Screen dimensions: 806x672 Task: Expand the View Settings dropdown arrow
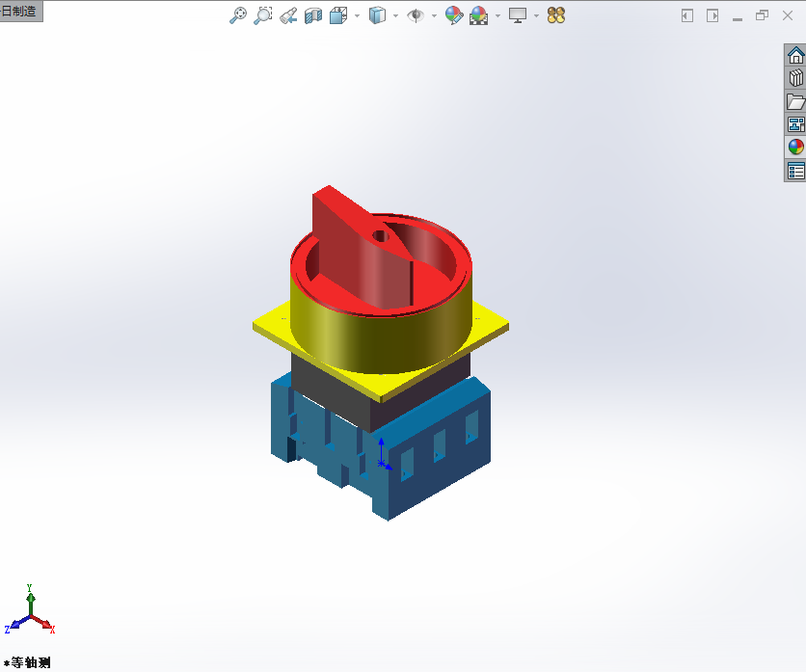coord(536,16)
